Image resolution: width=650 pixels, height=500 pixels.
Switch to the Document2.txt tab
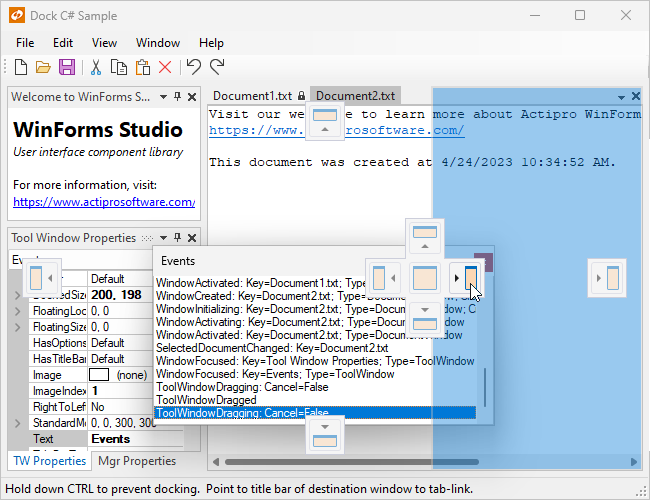point(356,96)
